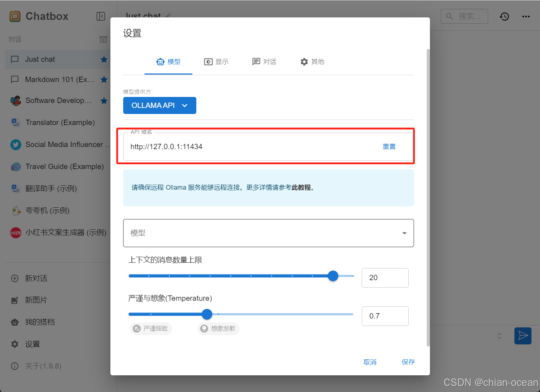This screenshot has height=392, width=540.
Task: Click the Temperature slider handle
Action: click(x=207, y=314)
